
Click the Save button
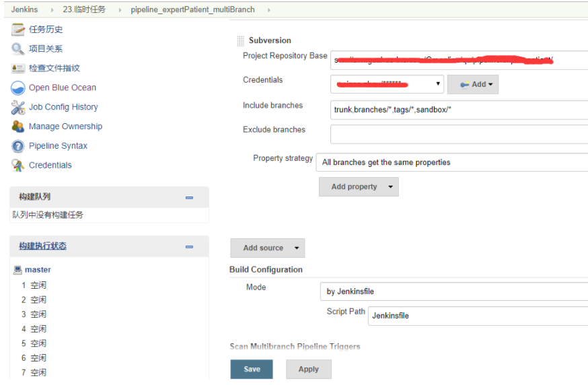(252, 369)
